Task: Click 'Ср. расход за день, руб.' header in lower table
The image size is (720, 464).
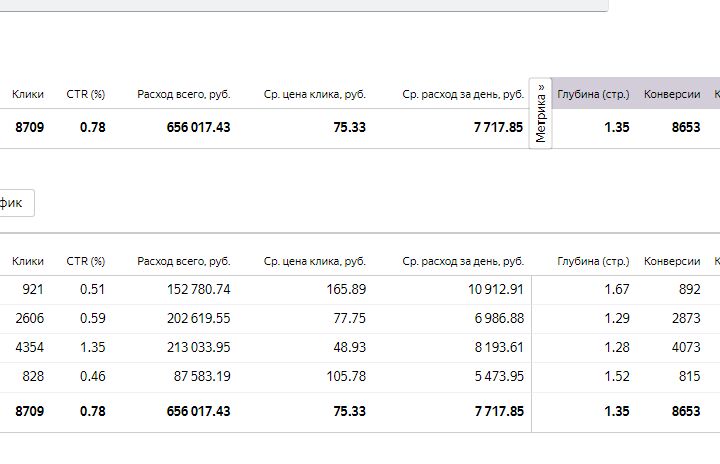Action: [x=463, y=261]
